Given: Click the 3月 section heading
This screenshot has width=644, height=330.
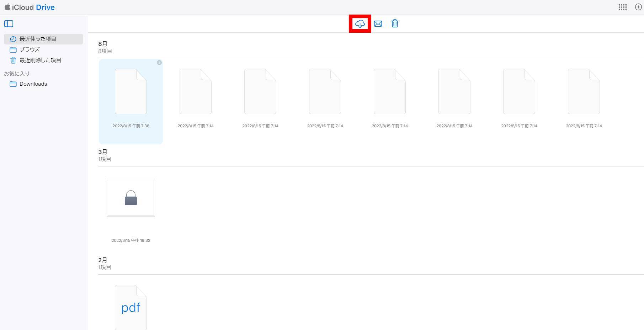Looking at the screenshot, I should click(x=103, y=152).
